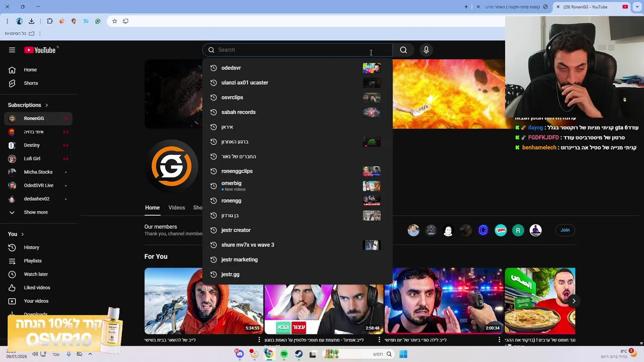
Task: Choose the 'osvrclips' search suggestion
Action: click(297, 98)
